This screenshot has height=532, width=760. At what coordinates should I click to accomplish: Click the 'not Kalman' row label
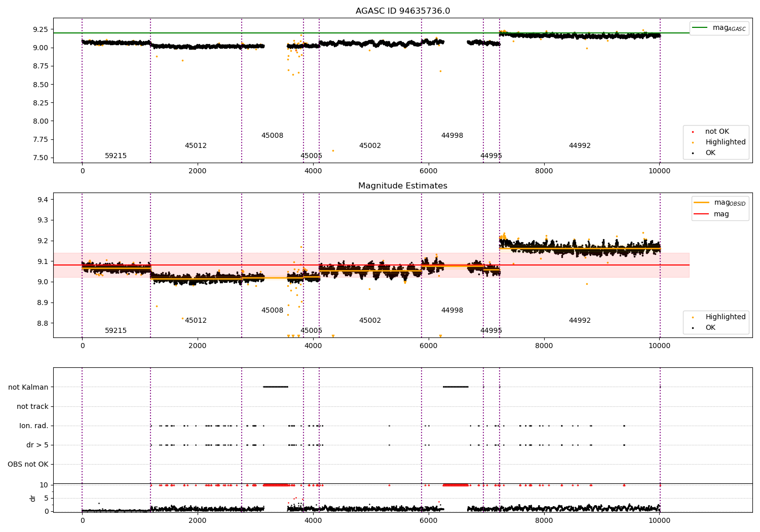28,388
